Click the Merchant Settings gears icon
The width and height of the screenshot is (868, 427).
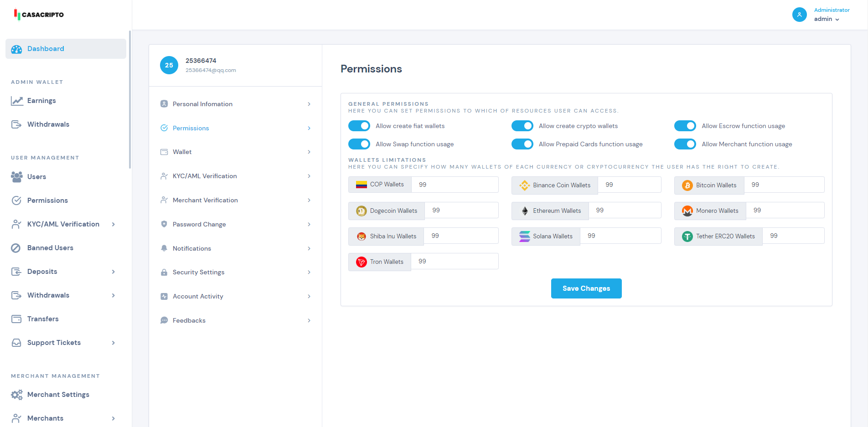coord(17,395)
